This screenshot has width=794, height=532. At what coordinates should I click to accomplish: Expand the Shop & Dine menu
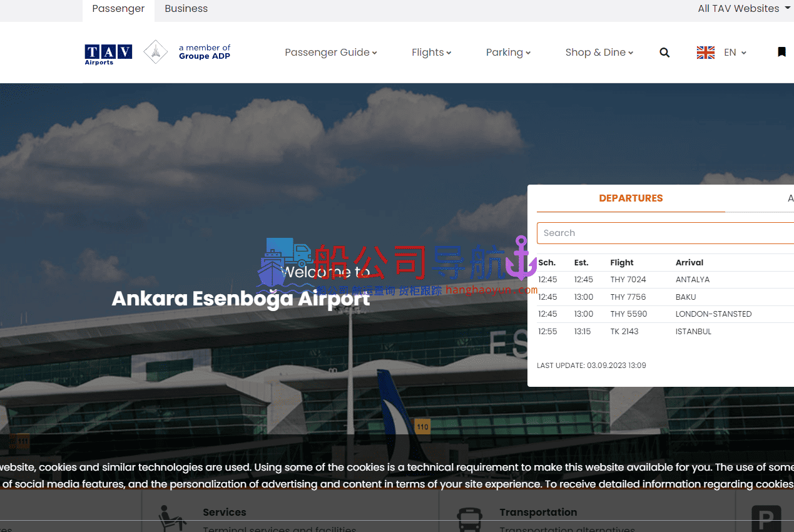click(599, 53)
